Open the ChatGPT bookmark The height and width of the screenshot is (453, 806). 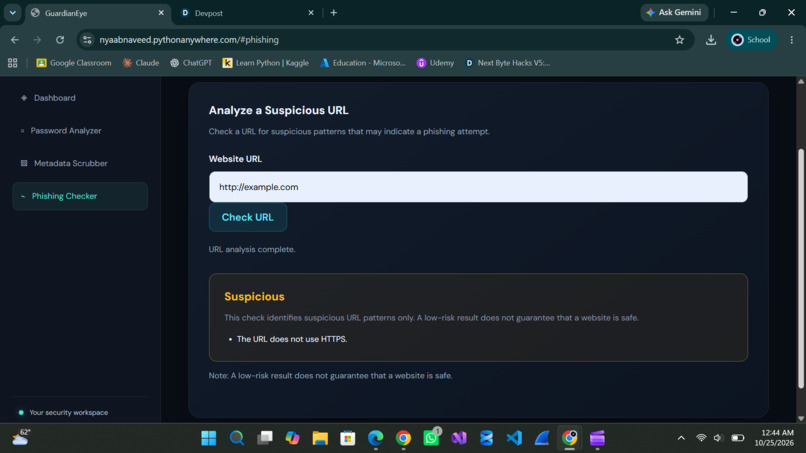[x=191, y=63]
